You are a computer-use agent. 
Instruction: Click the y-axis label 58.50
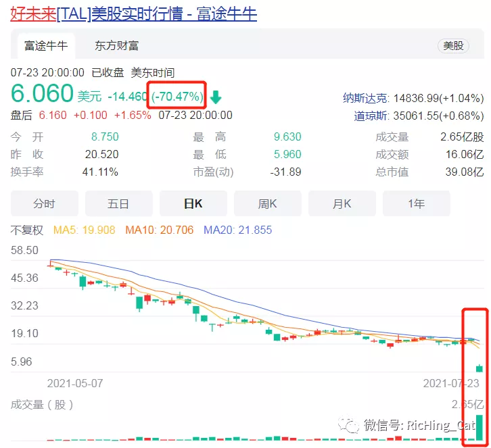(24, 250)
